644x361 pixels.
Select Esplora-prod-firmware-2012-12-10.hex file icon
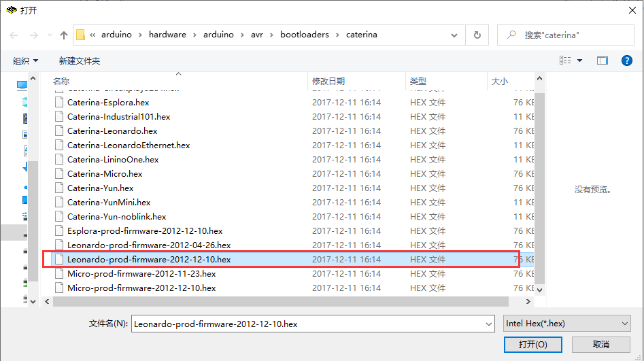[59, 231]
